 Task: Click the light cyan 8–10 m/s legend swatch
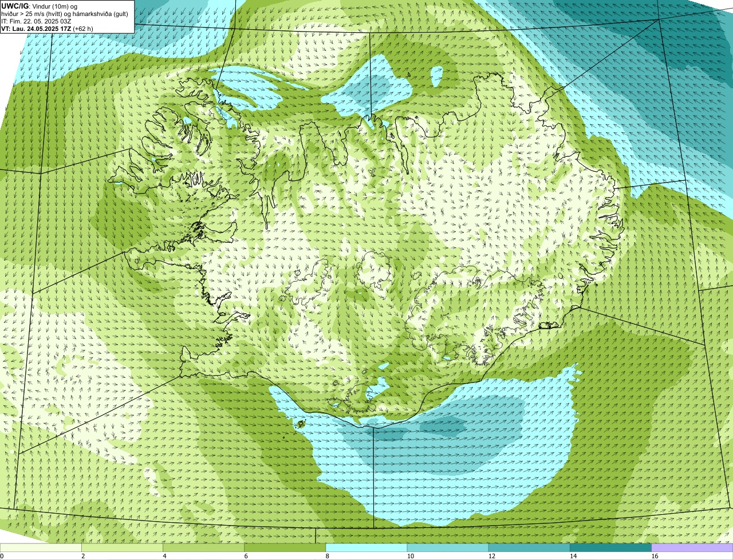click(366, 548)
